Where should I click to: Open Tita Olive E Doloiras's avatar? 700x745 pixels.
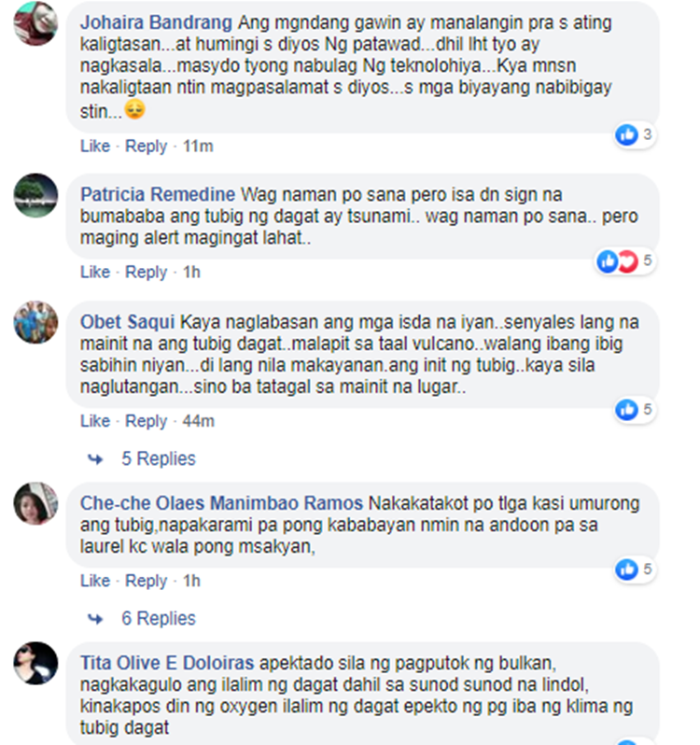(35, 663)
